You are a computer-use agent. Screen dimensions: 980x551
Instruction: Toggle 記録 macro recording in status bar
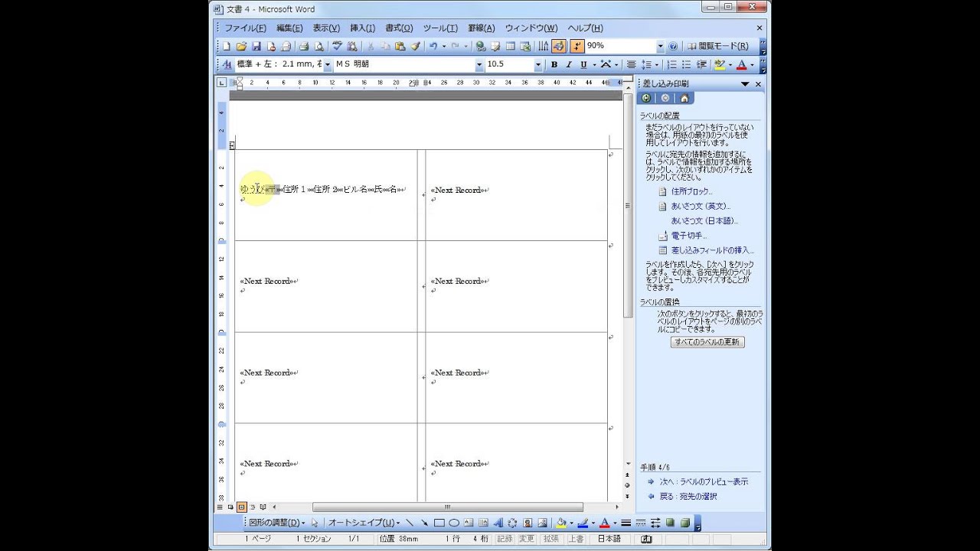click(x=505, y=539)
